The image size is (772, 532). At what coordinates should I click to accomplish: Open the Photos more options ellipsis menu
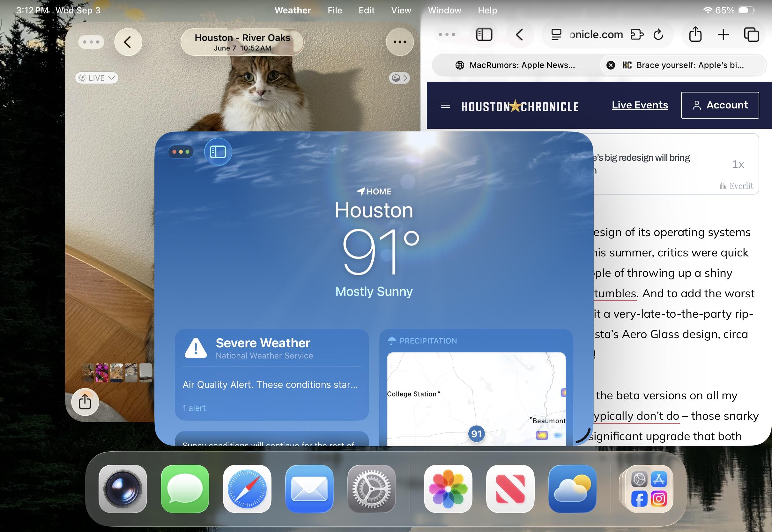[400, 42]
